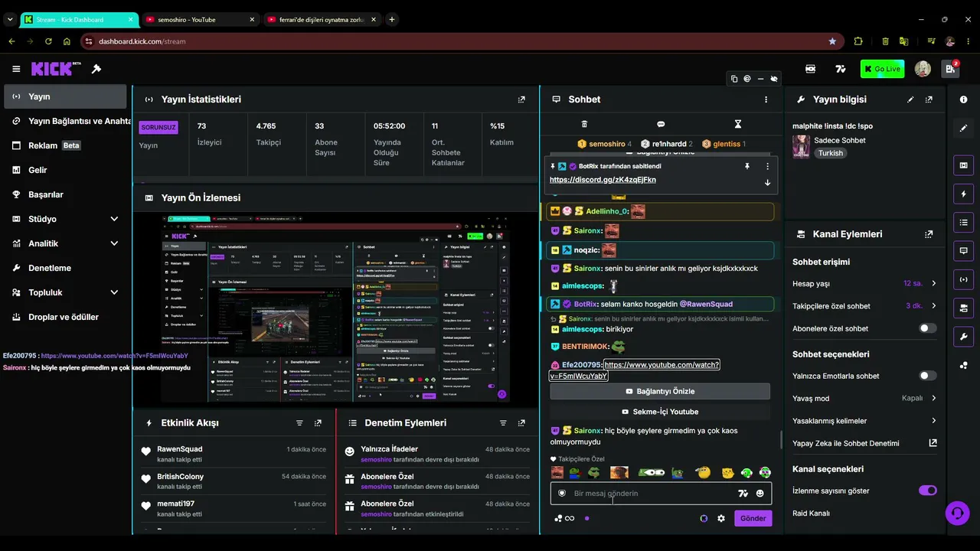Click the 7TV icon in the top bar
980x551 pixels.
tap(841, 69)
